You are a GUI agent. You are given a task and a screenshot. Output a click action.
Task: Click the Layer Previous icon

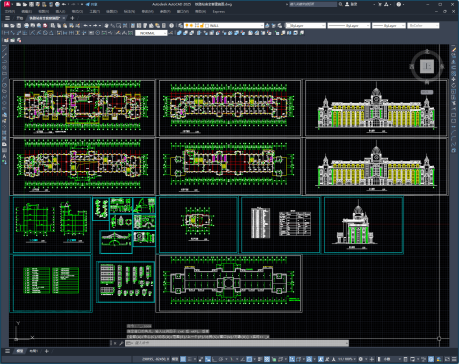point(274,25)
